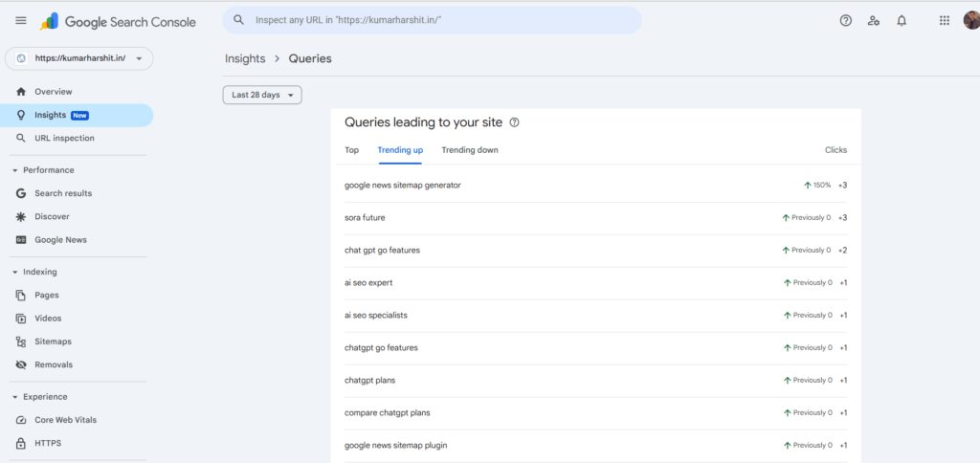Click the Search results Google G icon
The image size is (980, 463).
click(x=21, y=193)
